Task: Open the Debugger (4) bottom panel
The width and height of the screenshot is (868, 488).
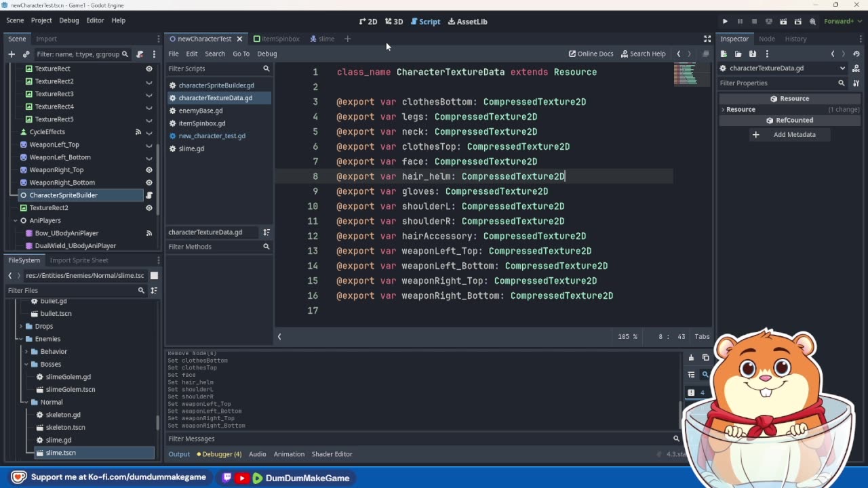Action: [219, 454]
